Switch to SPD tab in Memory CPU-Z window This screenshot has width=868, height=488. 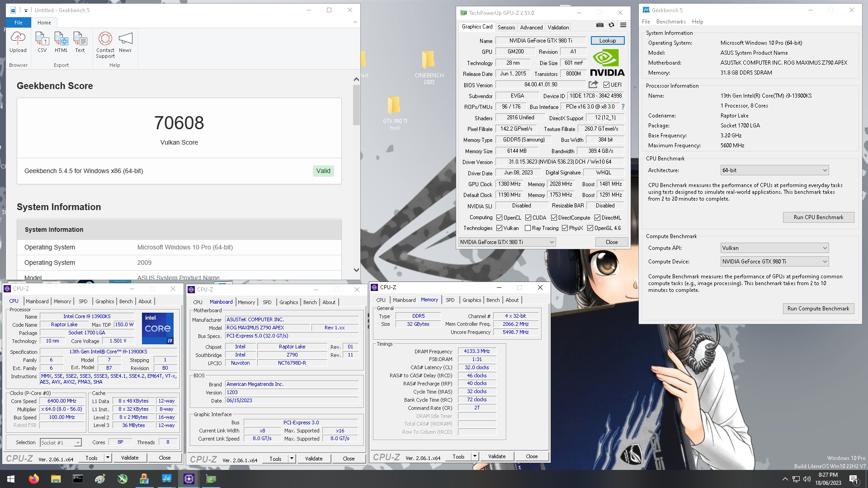pos(450,300)
